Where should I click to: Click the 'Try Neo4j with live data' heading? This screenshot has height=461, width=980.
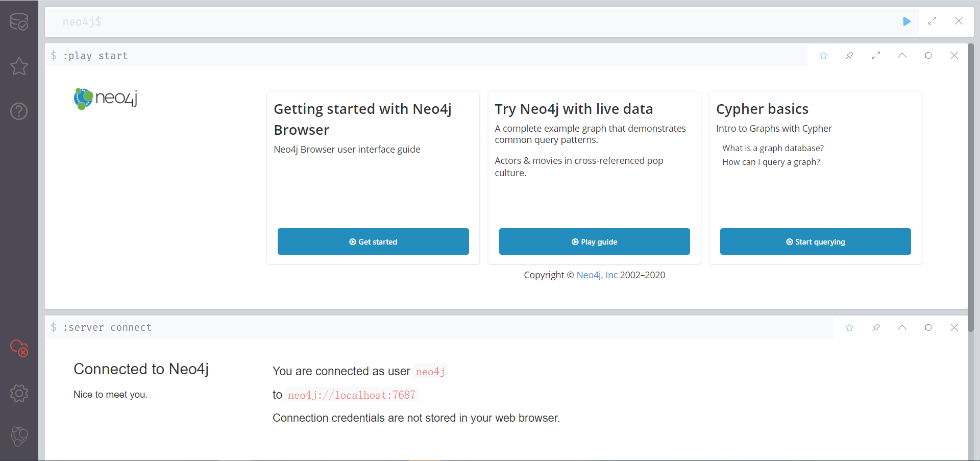(x=574, y=109)
